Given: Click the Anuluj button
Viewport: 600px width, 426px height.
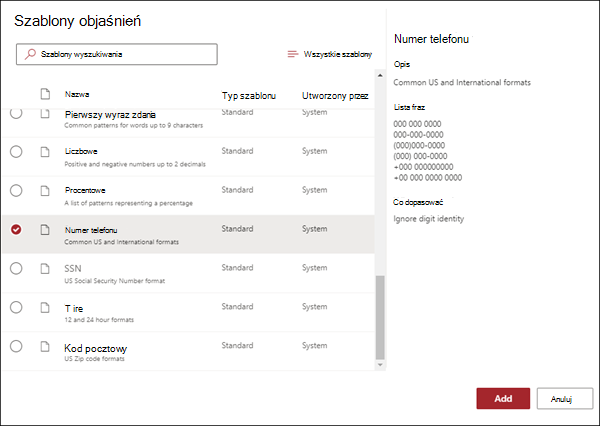Looking at the screenshot, I should (565, 398).
